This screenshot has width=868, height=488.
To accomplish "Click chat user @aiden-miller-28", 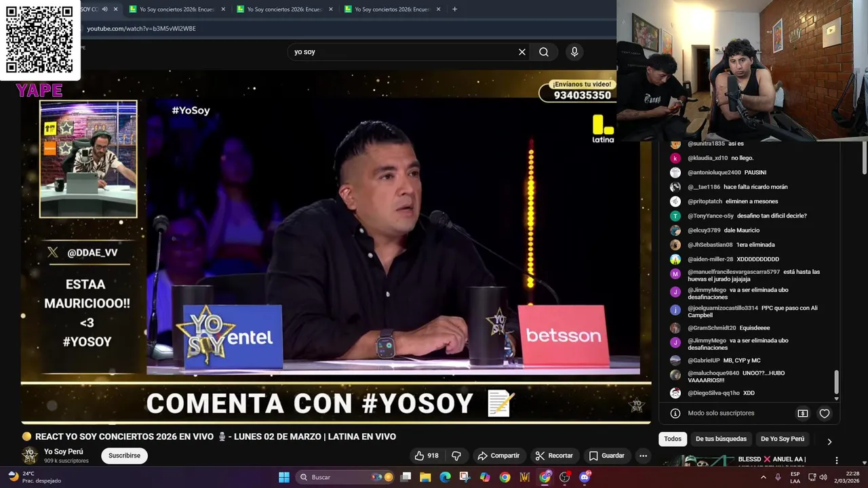I will click(x=710, y=259).
